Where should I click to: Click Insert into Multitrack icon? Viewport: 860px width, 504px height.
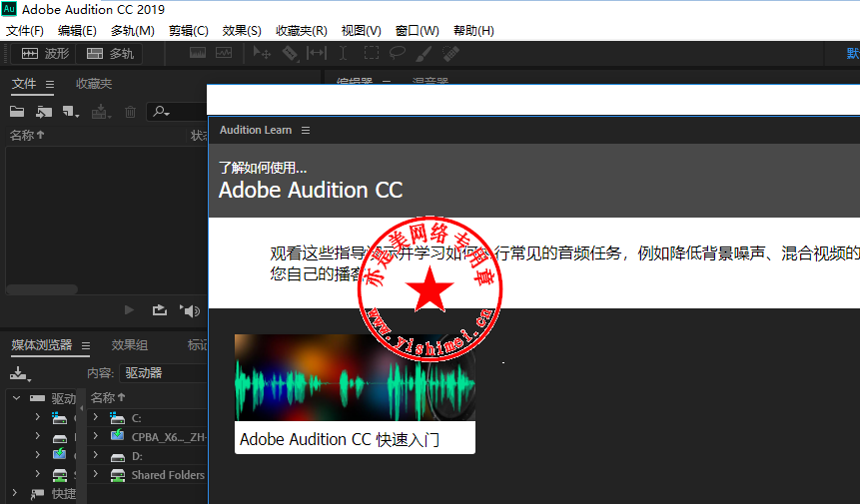101,112
